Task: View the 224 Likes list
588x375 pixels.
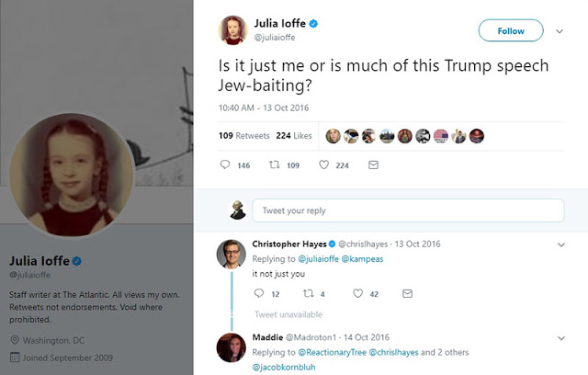Action: (296, 135)
